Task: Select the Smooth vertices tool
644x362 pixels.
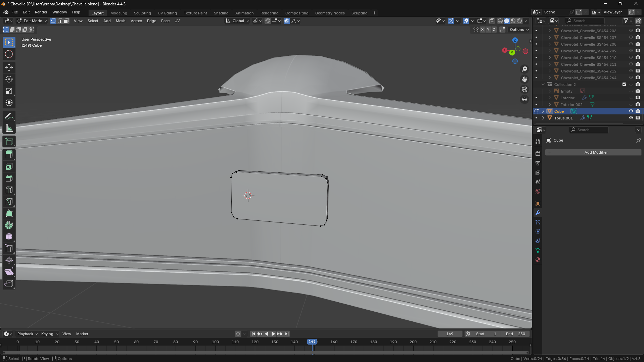Action: coord(9,237)
